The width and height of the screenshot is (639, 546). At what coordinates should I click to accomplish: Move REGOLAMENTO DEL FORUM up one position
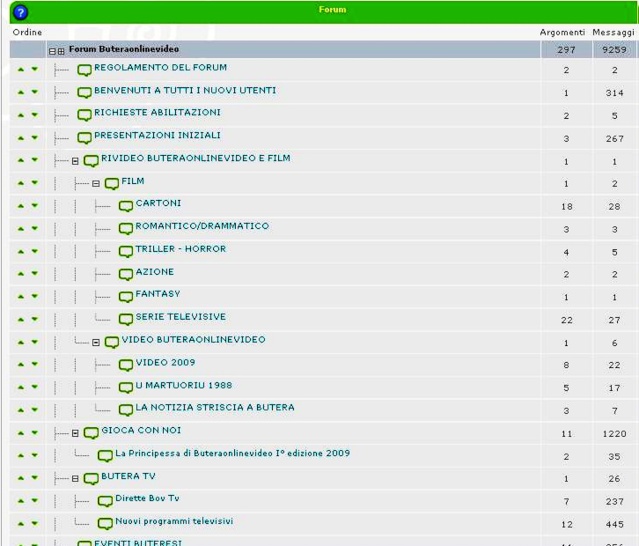[21, 70]
